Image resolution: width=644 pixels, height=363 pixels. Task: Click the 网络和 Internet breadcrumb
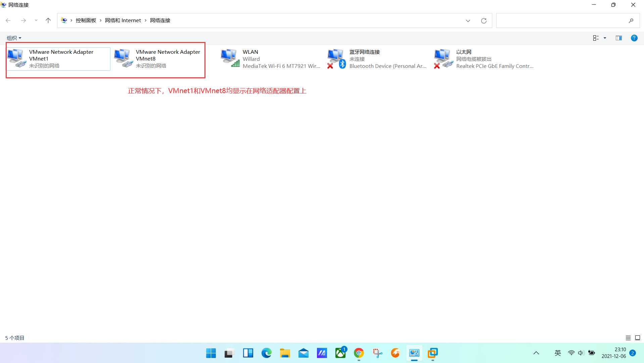pyautogui.click(x=123, y=21)
